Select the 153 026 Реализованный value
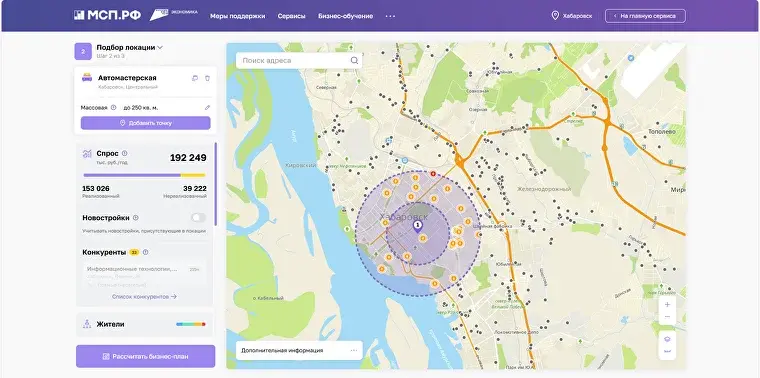The height and width of the screenshot is (378, 760). pyautogui.click(x=96, y=188)
